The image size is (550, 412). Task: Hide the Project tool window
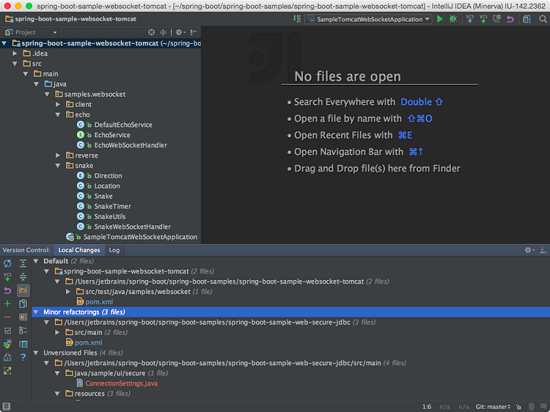click(194, 32)
